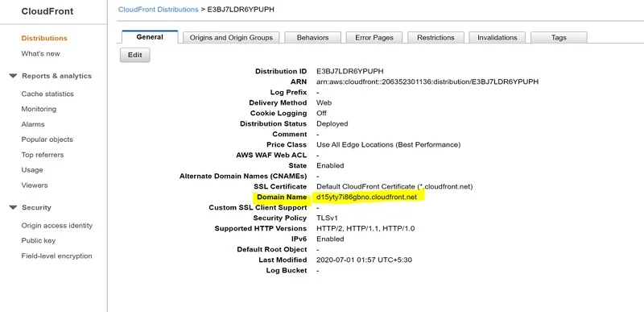The width and height of the screenshot is (644, 312).
Task: Click the Supported HTTP Versions value
Action: (x=365, y=228)
